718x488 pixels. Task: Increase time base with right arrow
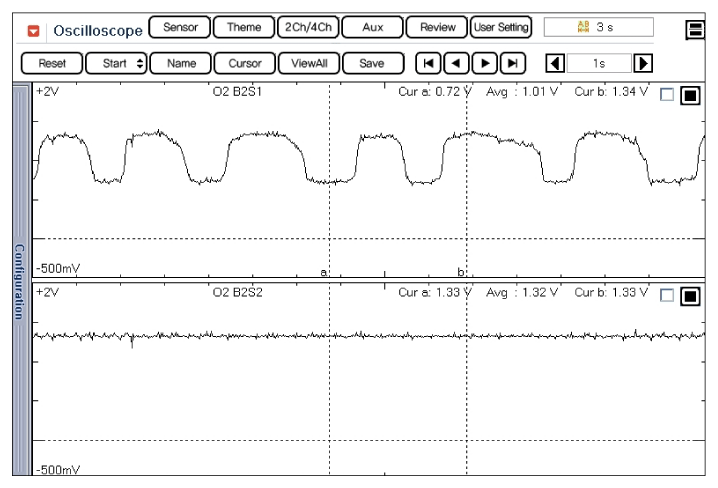tap(643, 63)
